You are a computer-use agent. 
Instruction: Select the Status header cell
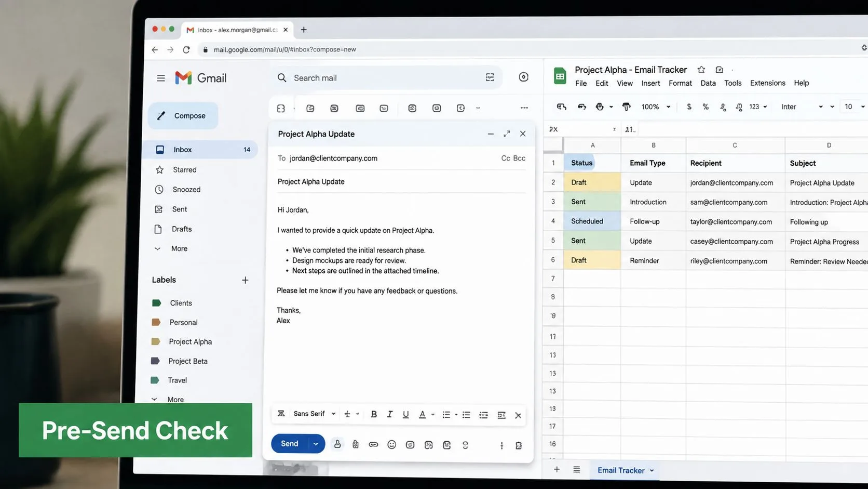click(592, 163)
